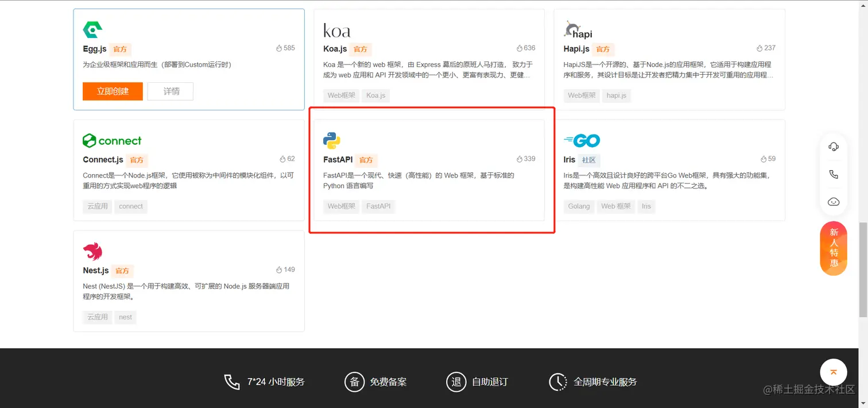The height and width of the screenshot is (408, 868).
Task: Click the page vertical scrollbar thumb
Action: click(863, 270)
